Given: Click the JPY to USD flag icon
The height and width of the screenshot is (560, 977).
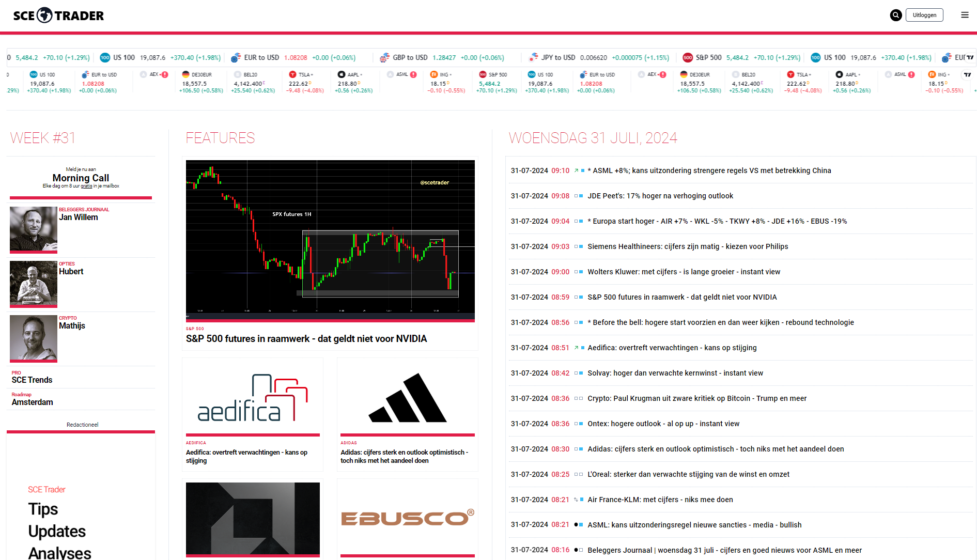Looking at the screenshot, I should pyautogui.click(x=533, y=58).
